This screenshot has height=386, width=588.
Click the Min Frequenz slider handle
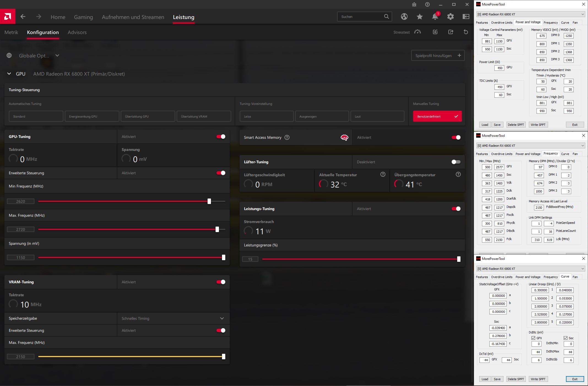click(x=209, y=201)
